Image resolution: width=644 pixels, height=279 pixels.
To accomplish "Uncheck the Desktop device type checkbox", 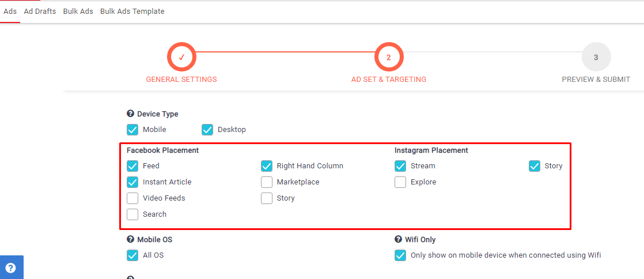I will pyautogui.click(x=207, y=130).
